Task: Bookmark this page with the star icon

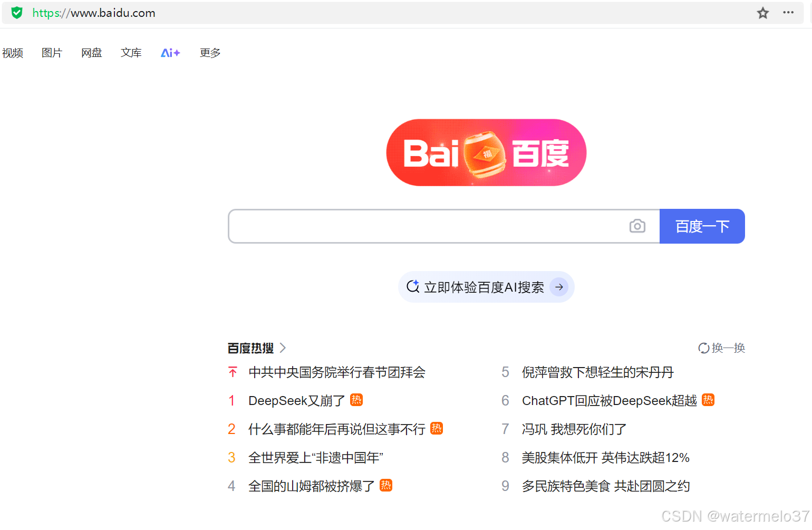Action: coord(762,13)
